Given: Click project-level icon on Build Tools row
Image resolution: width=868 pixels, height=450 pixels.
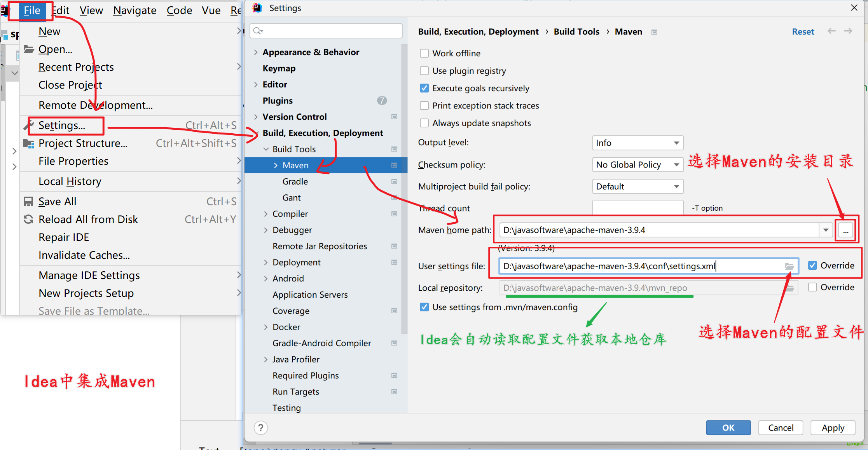Looking at the screenshot, I should click(394, 149).
